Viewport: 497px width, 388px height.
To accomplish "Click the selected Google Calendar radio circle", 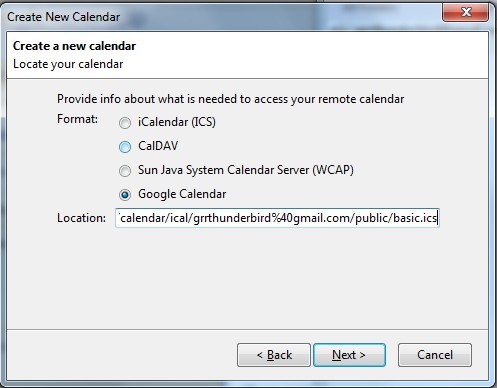I will pos(125,195).
